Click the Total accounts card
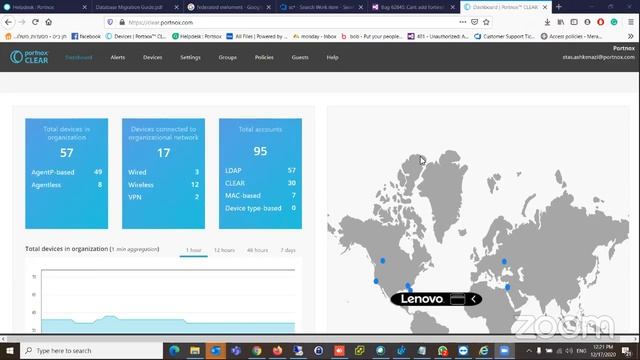The width and height of the screenshot is (640, 360). point(260,173)
